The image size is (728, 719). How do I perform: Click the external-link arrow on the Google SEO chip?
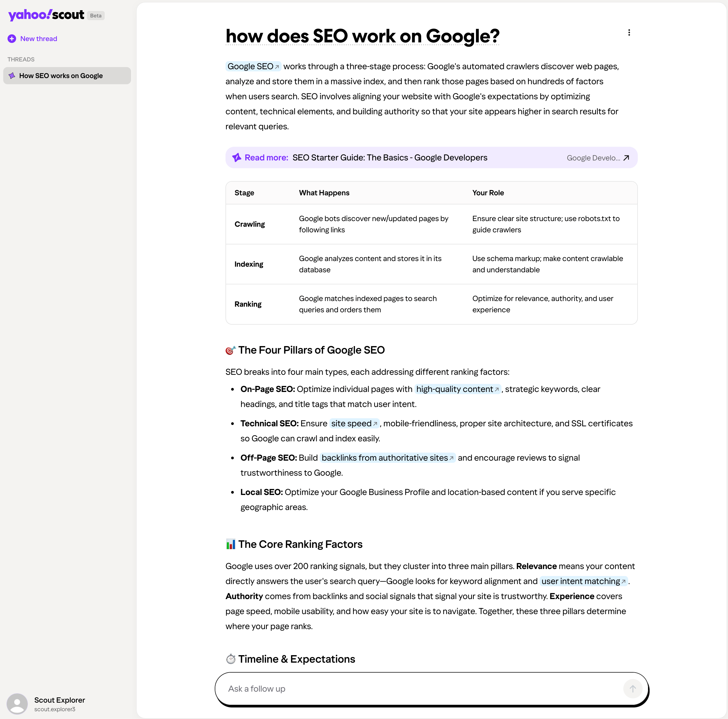tap(276, 67)
